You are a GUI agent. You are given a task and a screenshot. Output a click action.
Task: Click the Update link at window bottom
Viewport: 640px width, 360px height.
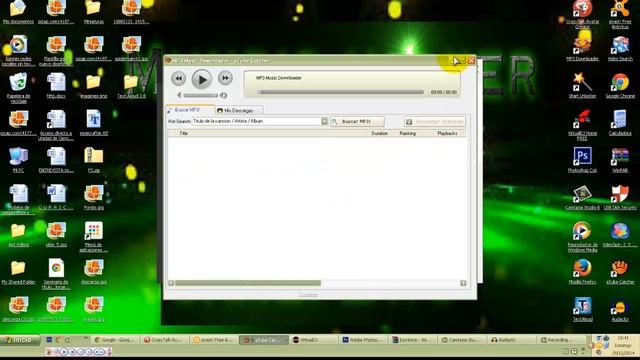click(x=308, y=295)
